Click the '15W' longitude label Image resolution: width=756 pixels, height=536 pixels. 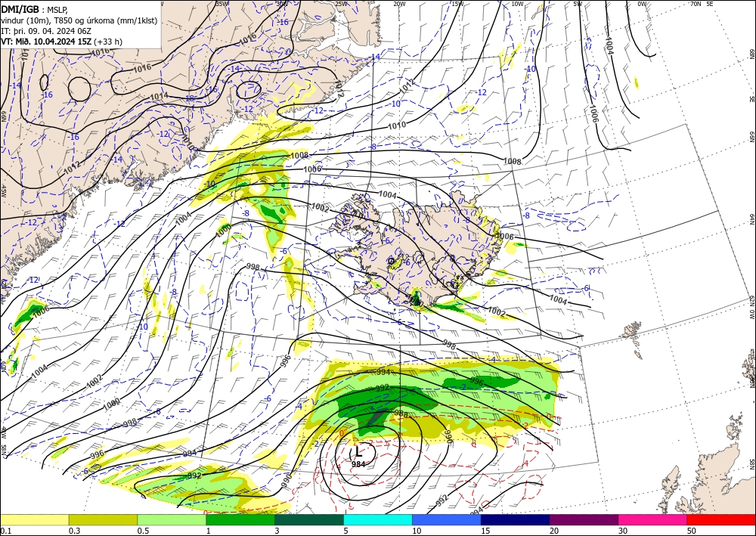(x=458, y=4)
